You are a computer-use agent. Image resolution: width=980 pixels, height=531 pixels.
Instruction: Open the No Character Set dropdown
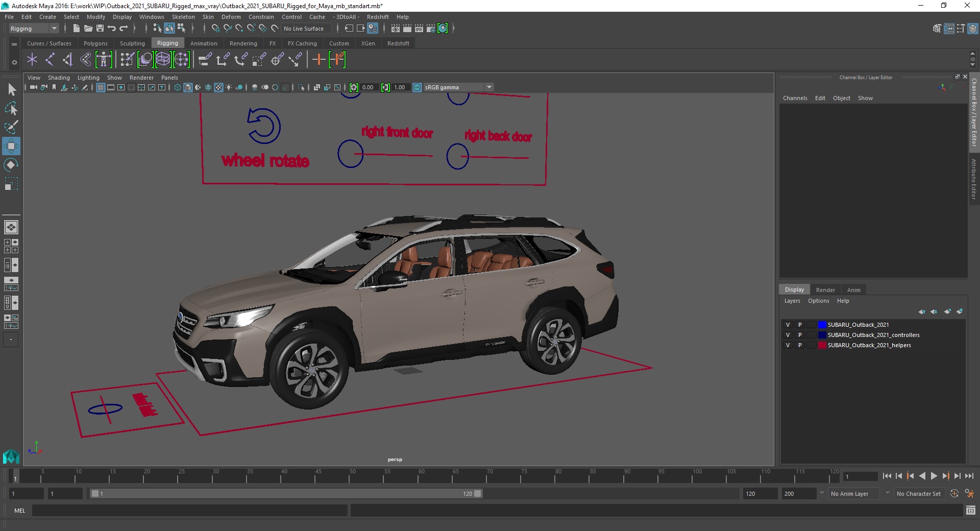point(919,494)
